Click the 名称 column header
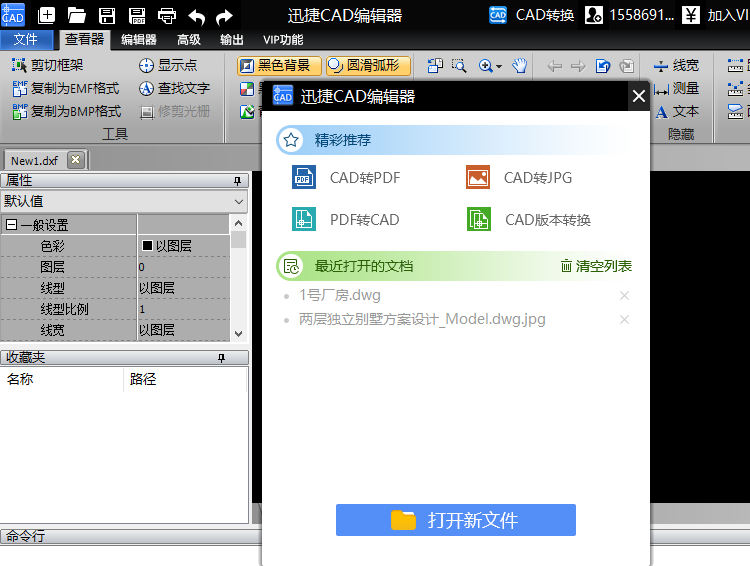This screenshot has width=750, height=566. coord(61,379)
